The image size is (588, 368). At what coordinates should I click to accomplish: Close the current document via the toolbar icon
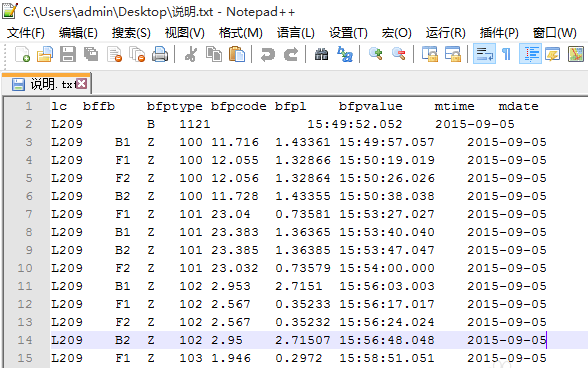point(114,54)
